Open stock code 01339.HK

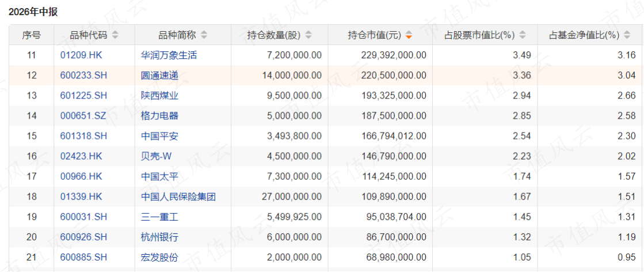tap(81, 197)
